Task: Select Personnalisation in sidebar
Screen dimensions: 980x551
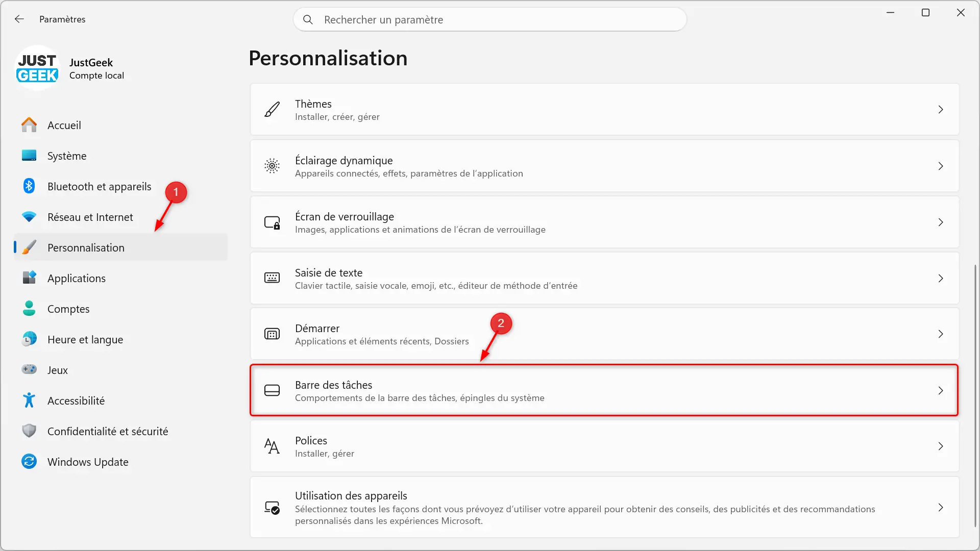Action: tap(121, 247)
